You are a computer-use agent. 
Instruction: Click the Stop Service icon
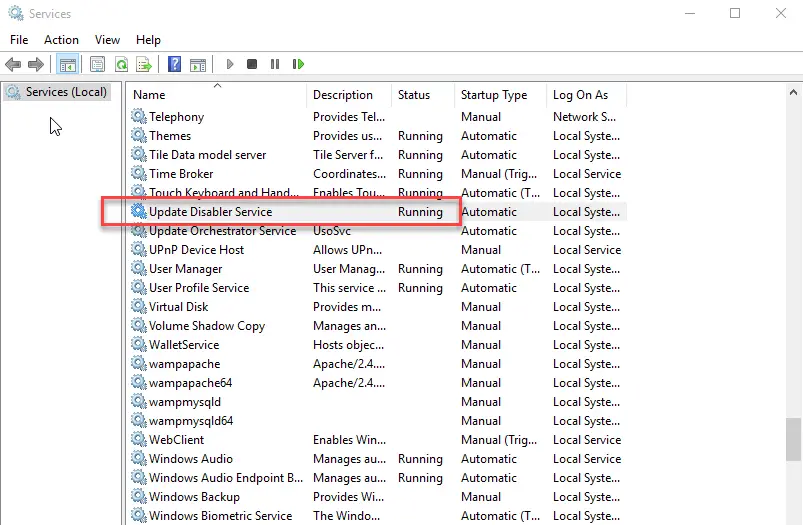[x=251, y=64]
